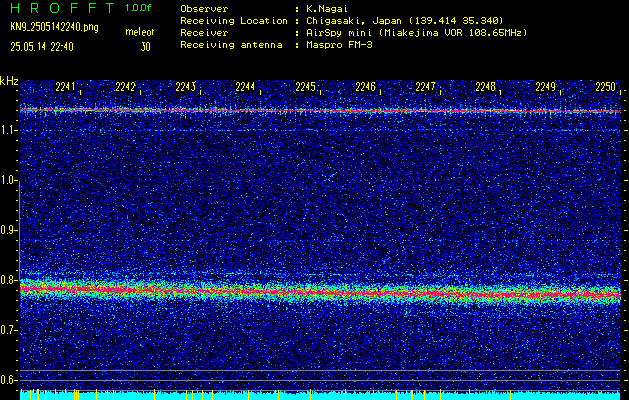Select the AirSpy mini receiver value
Screen dimensions: 629x400
click(x=417, y=32)
